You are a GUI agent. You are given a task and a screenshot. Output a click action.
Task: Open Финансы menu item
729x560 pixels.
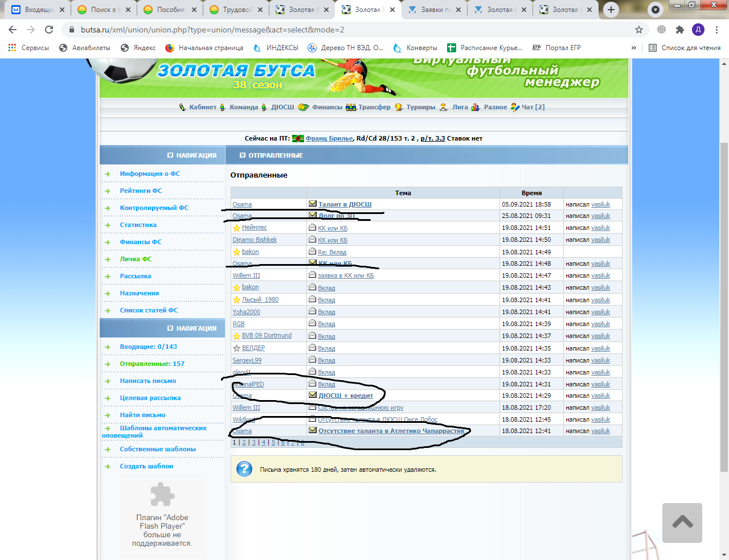(327, 107)
